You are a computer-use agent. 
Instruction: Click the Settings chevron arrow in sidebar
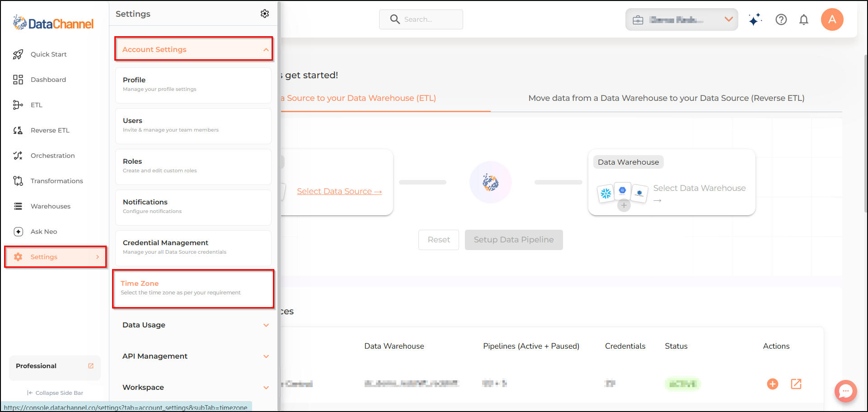[98, 257]
